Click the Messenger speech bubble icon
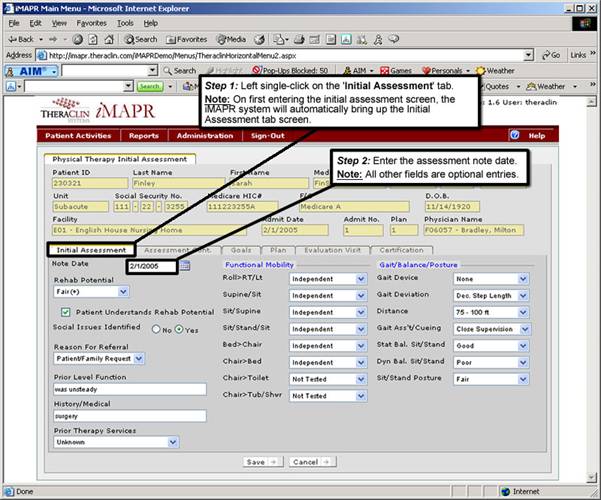Viewport: 601px width, 500px height. point(394,39)
